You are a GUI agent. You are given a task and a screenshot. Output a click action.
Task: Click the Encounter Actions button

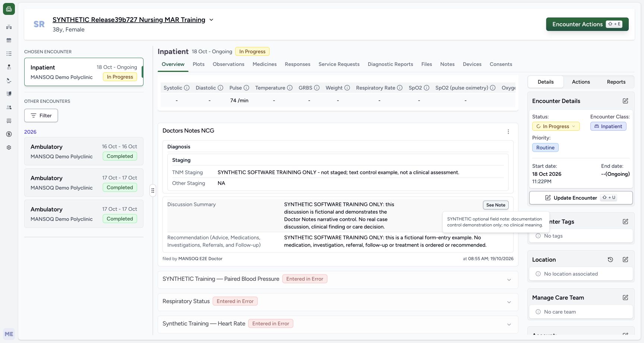(587, 24)
